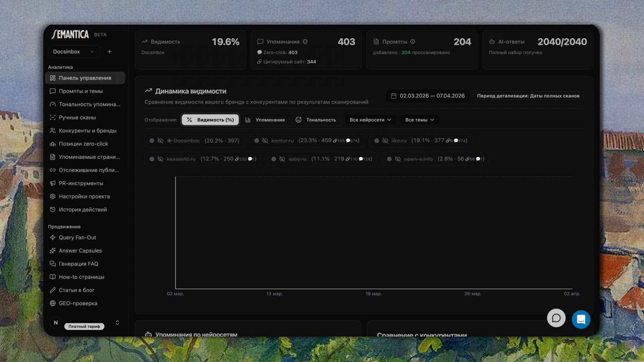This screenshot has height=362, width=644.
Task: Open the Все темы filter dropdown
Action: click(x=419, y=120)
